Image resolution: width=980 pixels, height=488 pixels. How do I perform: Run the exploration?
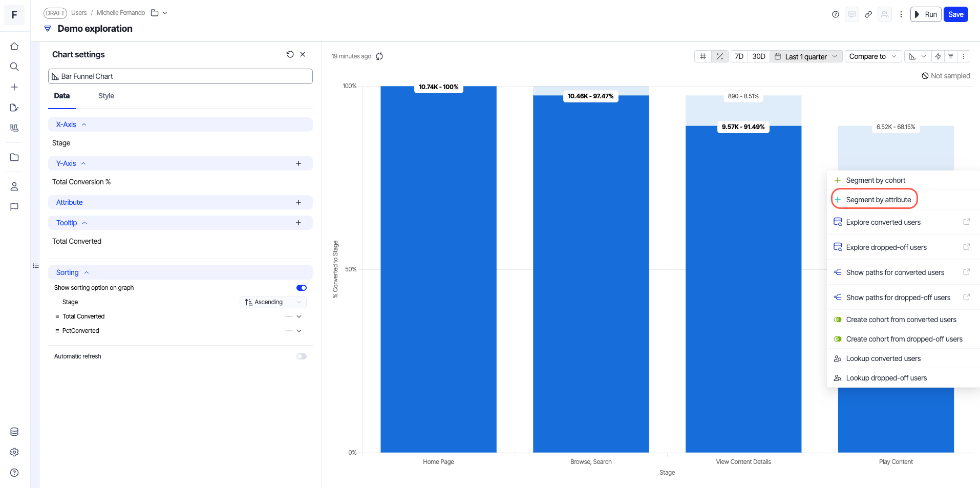point(926,14)
